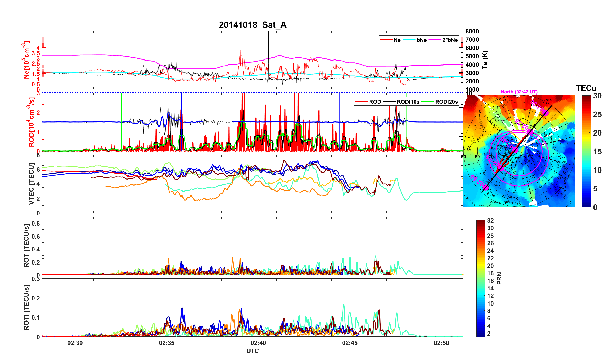Click the cyan bNe legend entry

coord(421,40)
